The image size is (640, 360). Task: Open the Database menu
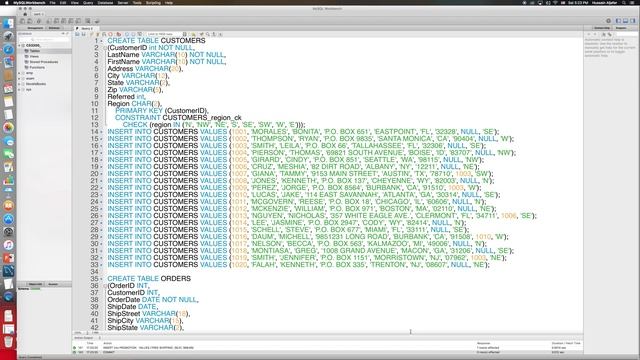pyautogui.click(x=105, y=2)
